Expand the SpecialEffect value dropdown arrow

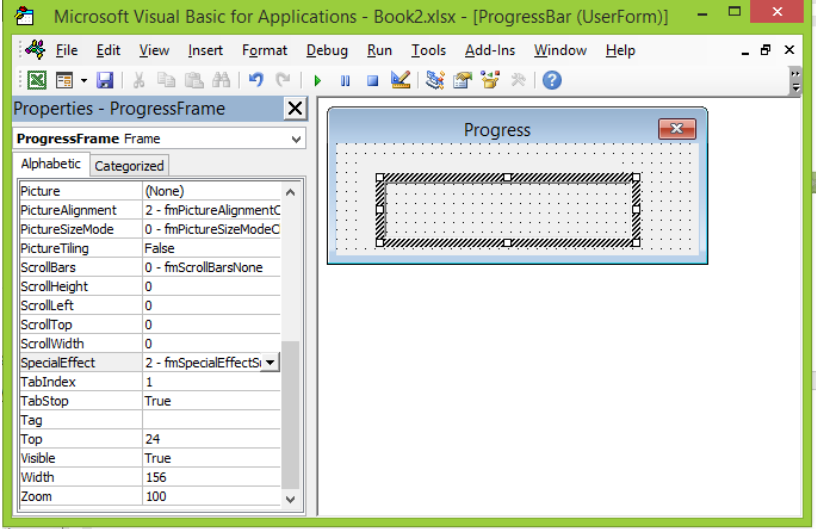click(x=270, y=362)
